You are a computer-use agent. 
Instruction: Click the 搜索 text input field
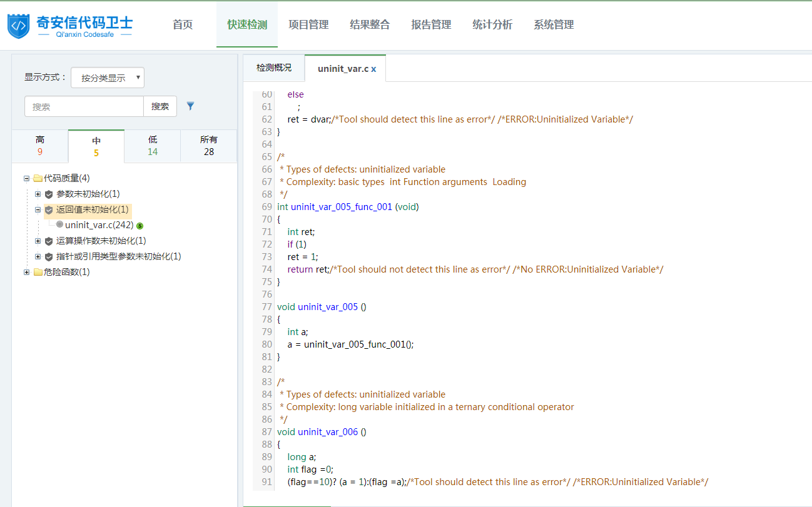[x=84, y=106]
